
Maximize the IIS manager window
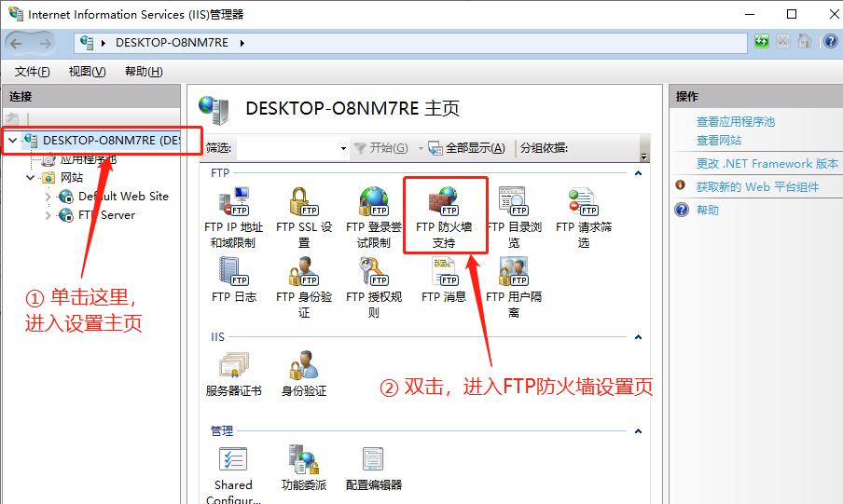pos(792,14)
